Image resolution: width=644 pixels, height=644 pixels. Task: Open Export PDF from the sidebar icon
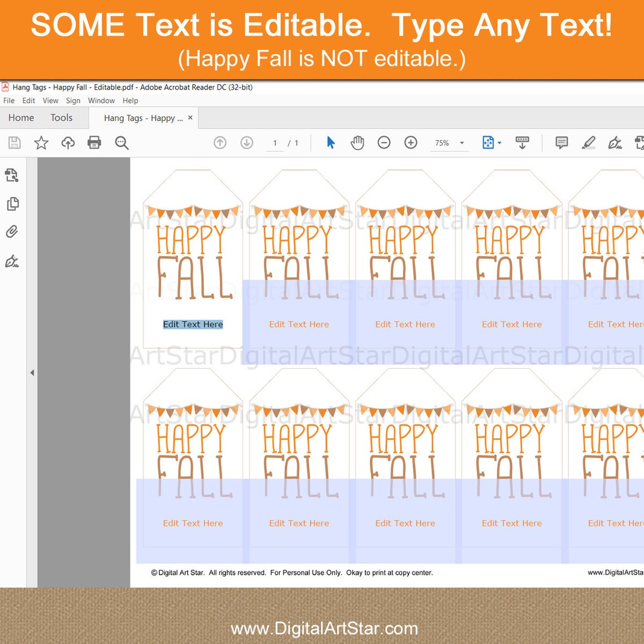coord(12,176)
